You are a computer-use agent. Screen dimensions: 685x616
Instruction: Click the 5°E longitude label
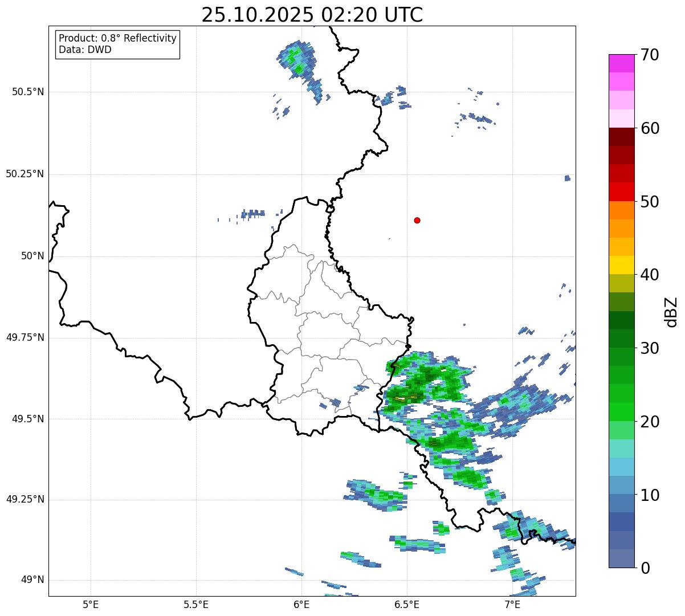(91, 604)
